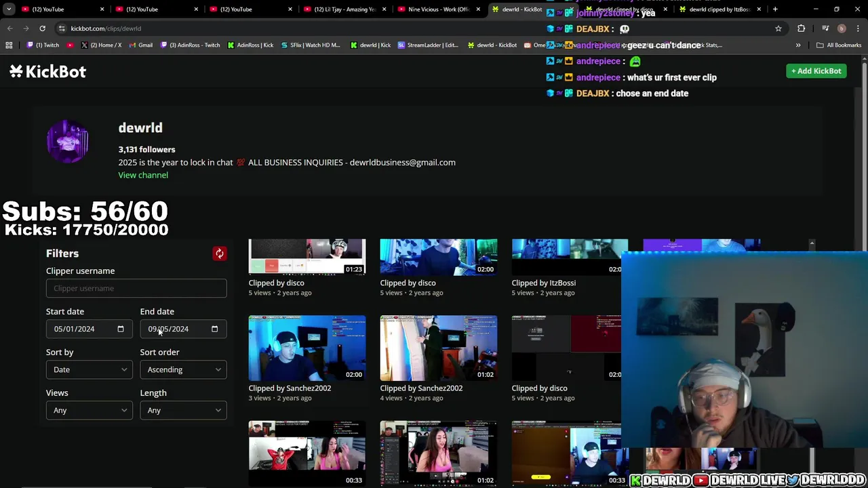Click the 3,131 followers text

[146, 149]
